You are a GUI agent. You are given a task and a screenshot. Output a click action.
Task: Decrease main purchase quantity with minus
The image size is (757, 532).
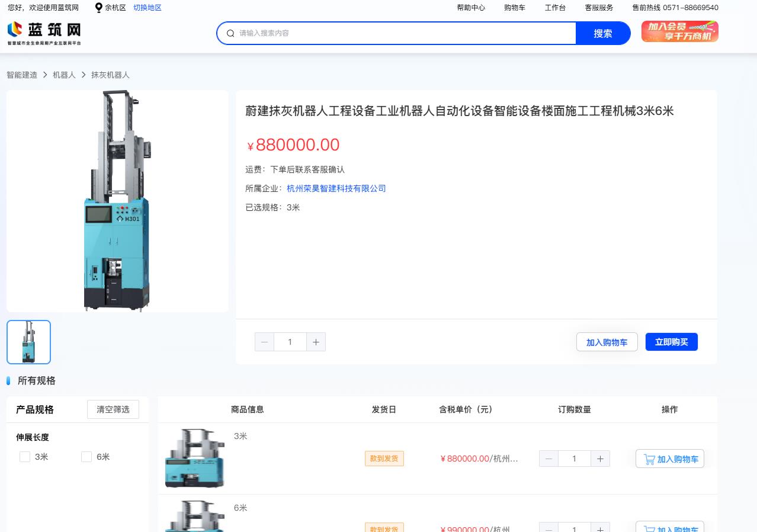point(264,342)
